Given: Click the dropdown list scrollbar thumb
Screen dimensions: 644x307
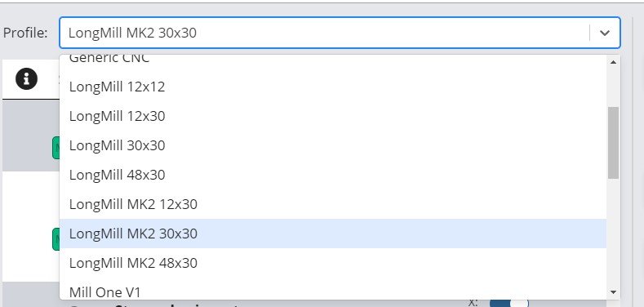Looking at the screenshot, I should coord(613,143).
